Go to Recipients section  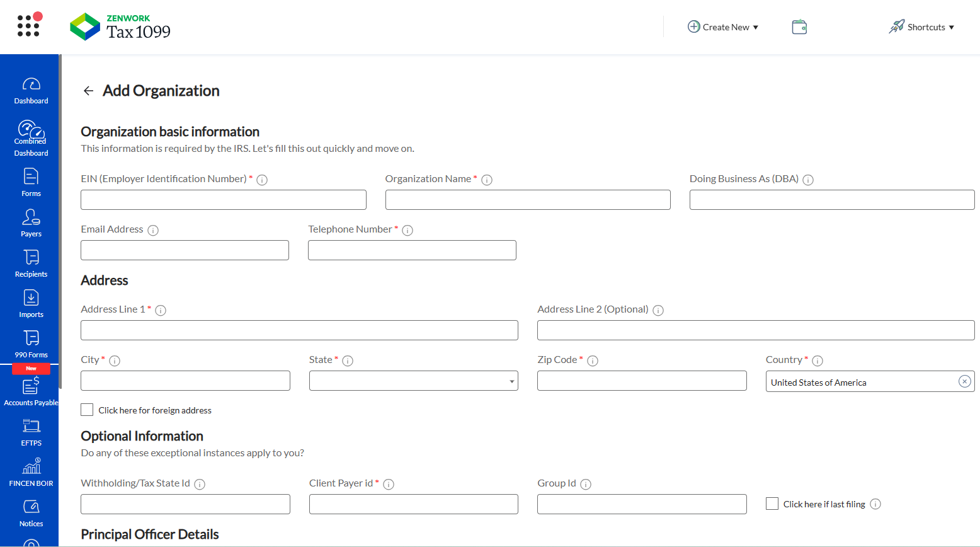(x=30, y=263)
